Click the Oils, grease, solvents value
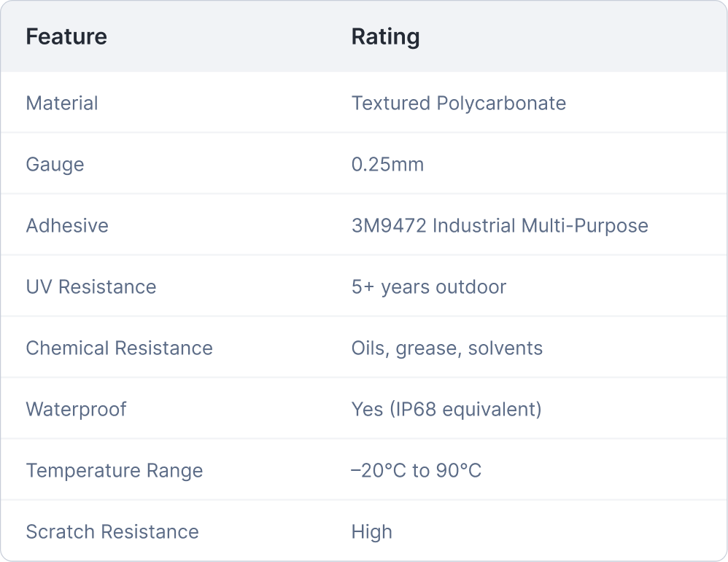This screenshot has height=562, width=728. click(x=446, y=348)
